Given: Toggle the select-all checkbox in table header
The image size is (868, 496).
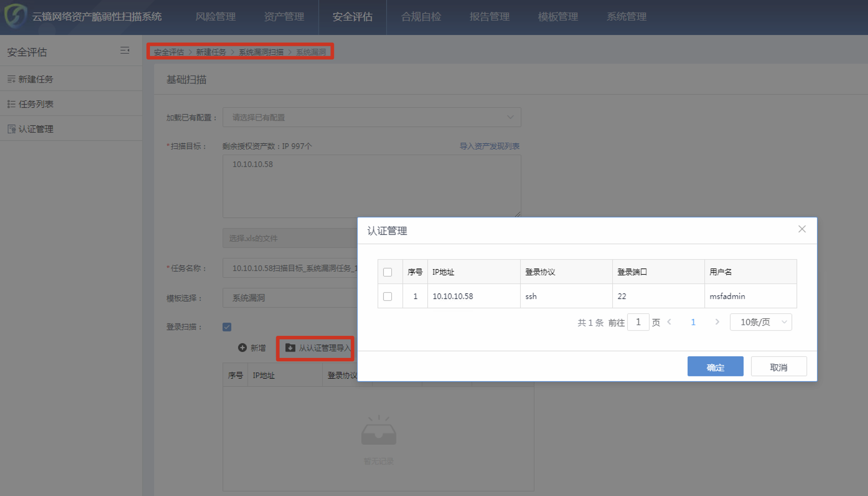Looking at the screenshot, I should (388, 272).
